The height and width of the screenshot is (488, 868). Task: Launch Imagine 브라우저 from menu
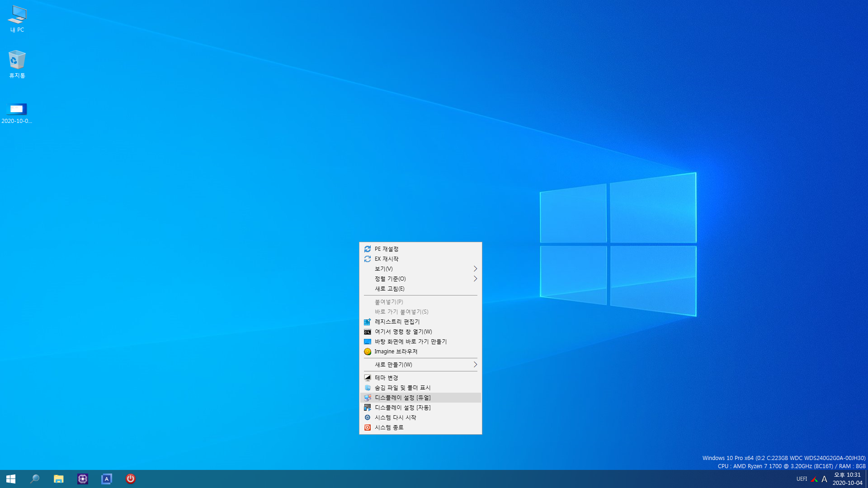420,352
